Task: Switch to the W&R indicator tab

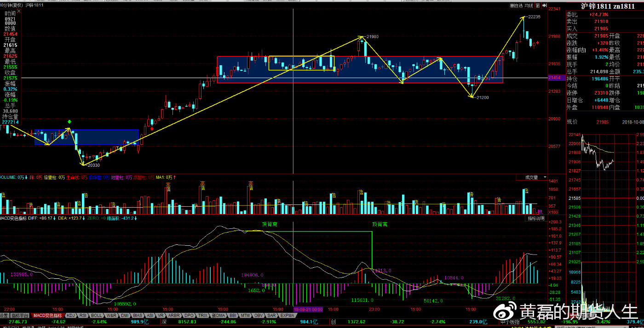Action: point(111,316)
